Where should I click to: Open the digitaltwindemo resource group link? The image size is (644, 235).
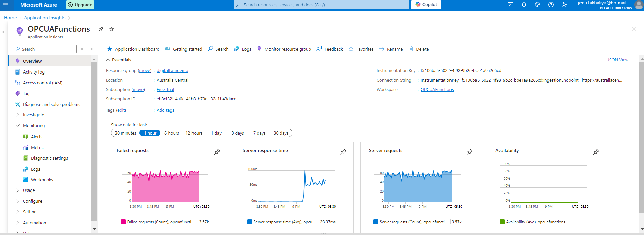(172, 70)
